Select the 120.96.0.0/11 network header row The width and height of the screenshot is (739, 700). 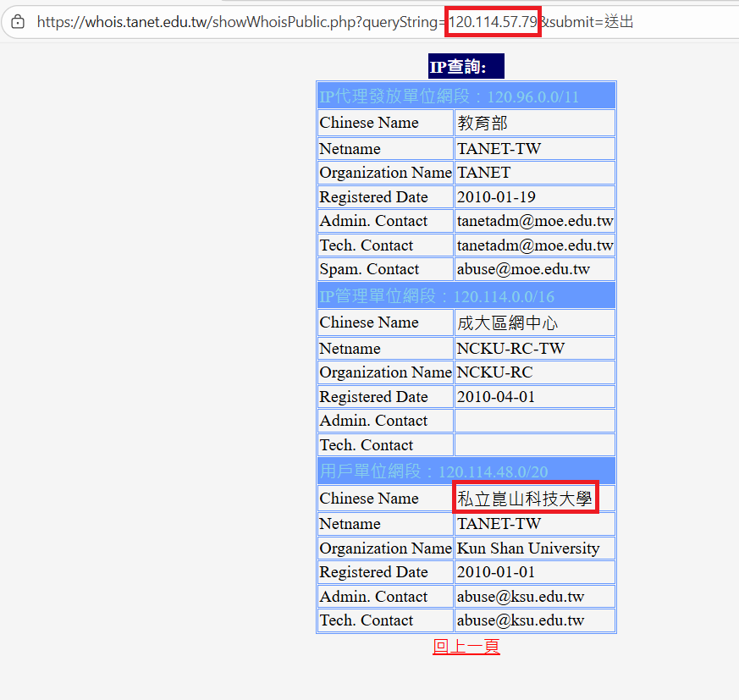[x=466, y=96]
